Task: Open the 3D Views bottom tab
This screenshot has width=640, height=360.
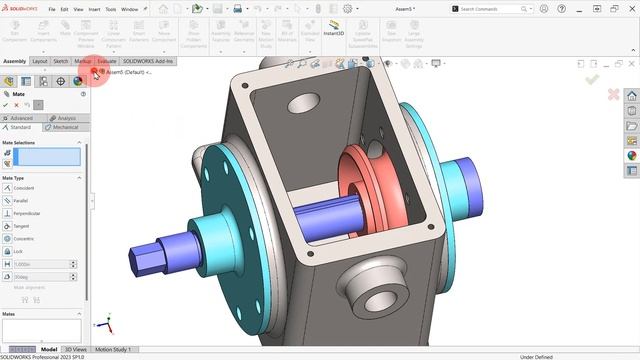Action: [76, 349]
